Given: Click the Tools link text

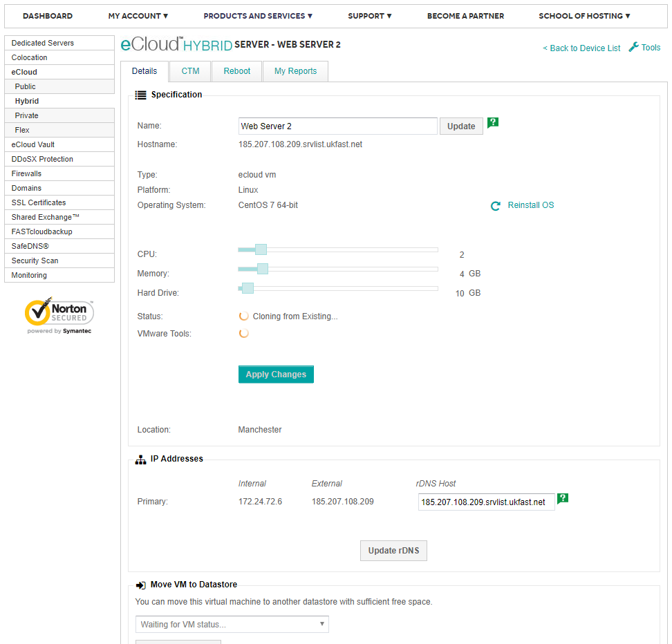Looking at the screenshot, I should tap(651, 48).
